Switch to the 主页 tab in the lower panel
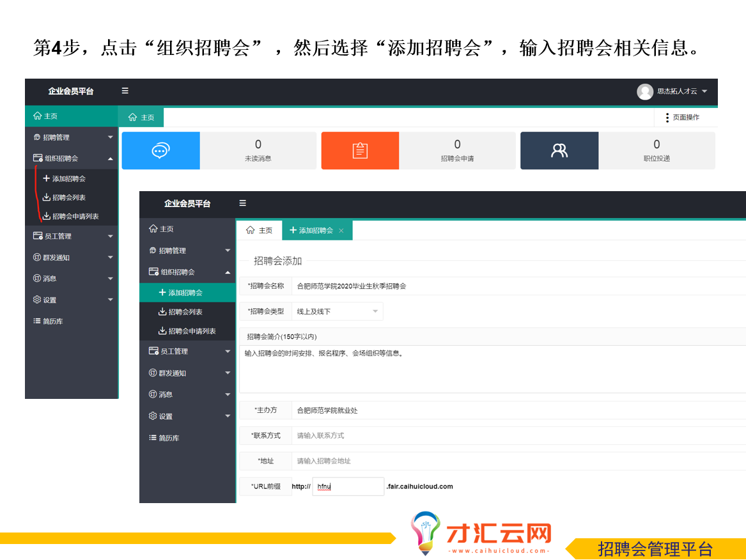The image size is (746, 560). pyautogui.click(x=260, y=231)
